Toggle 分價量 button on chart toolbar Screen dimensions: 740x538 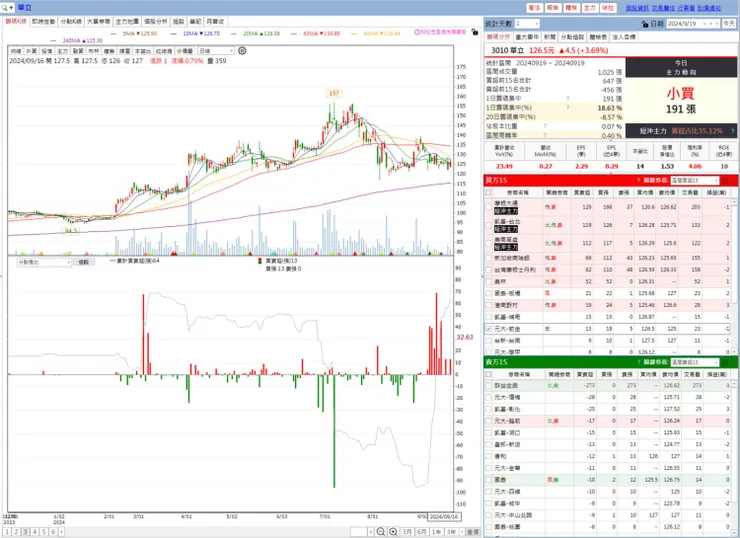185,51
